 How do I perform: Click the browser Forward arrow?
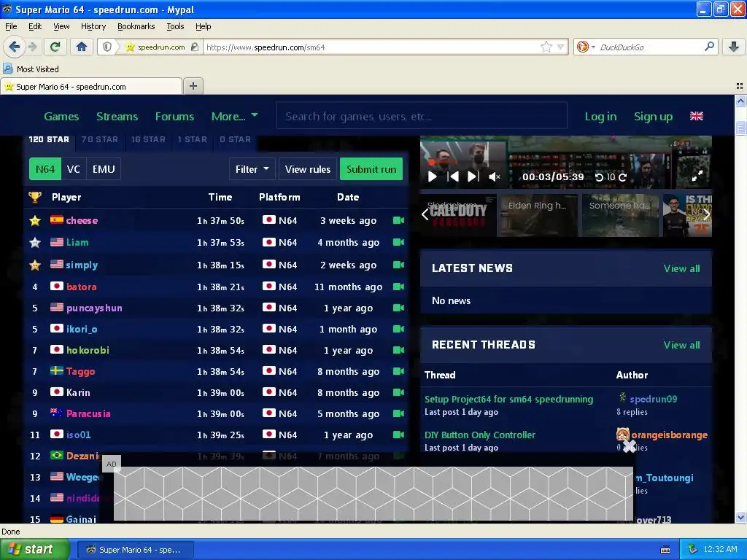[32, 47]
